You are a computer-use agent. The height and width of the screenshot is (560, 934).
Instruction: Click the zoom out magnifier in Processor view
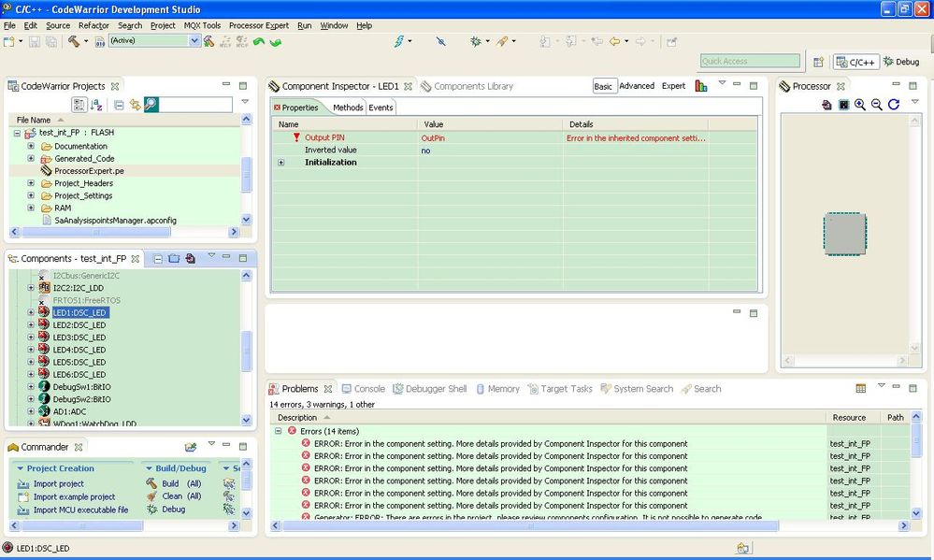[876, 105]
